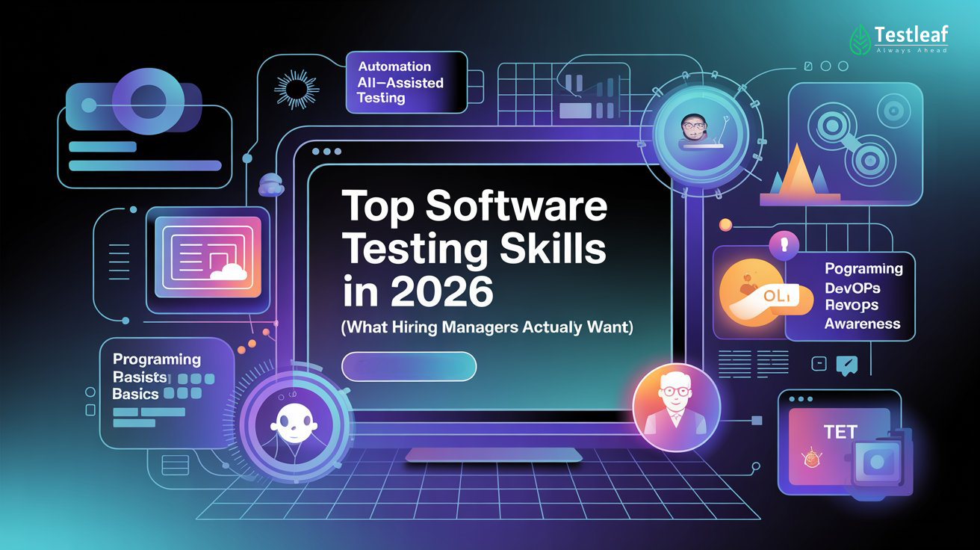Open the Automation AII-Assisted Testing card
Image resolution: width=980 pixels, height=550 pixels.
[406, 83]
